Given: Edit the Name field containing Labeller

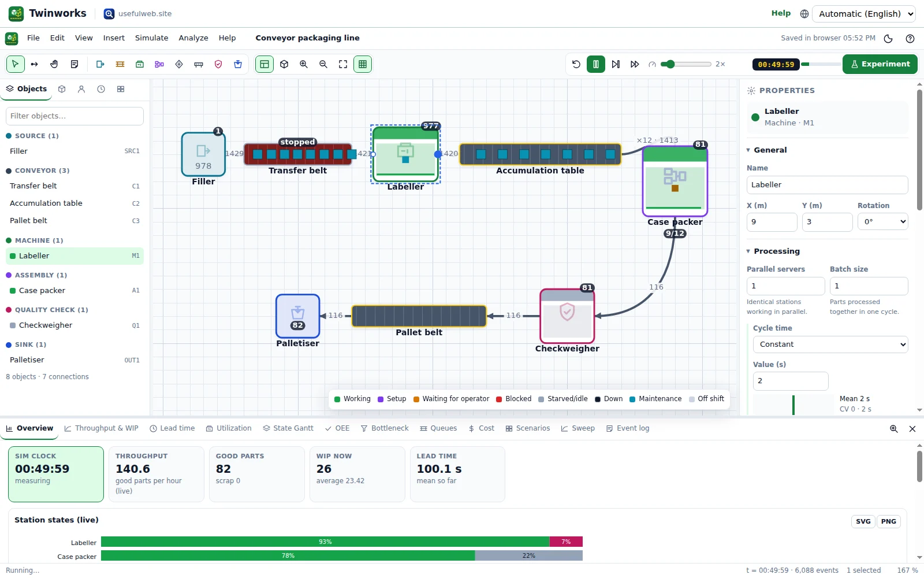Looking at the screenshot, I should [x=827, y=185].
